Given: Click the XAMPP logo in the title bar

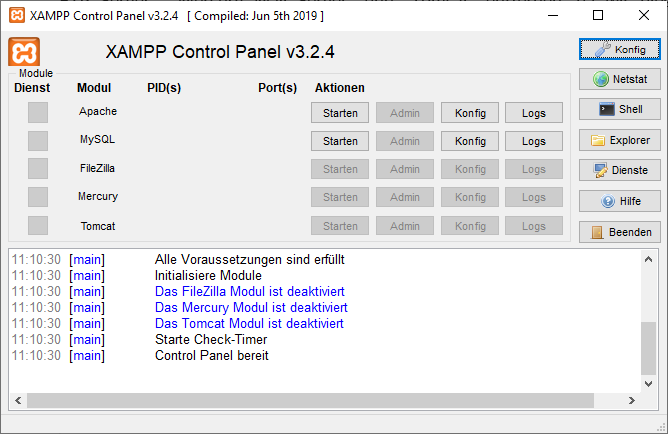Looking at the screenshot, I should [x=17, y=16].
